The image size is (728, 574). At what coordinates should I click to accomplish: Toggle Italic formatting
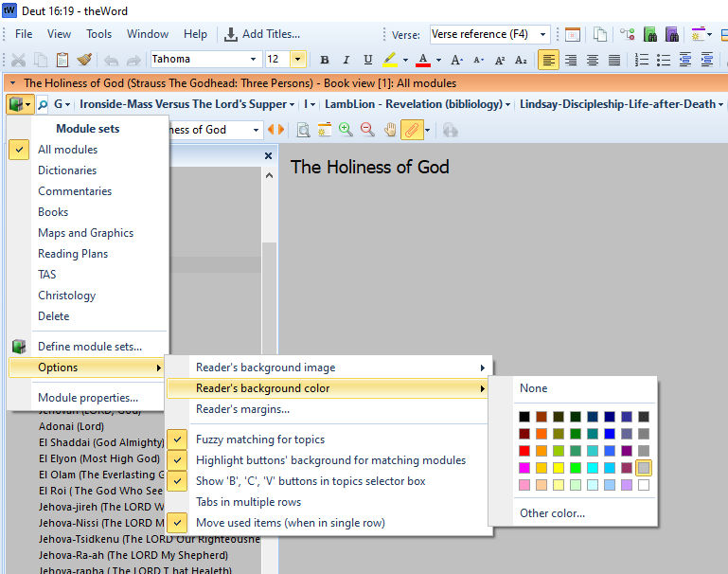(346, 60)
